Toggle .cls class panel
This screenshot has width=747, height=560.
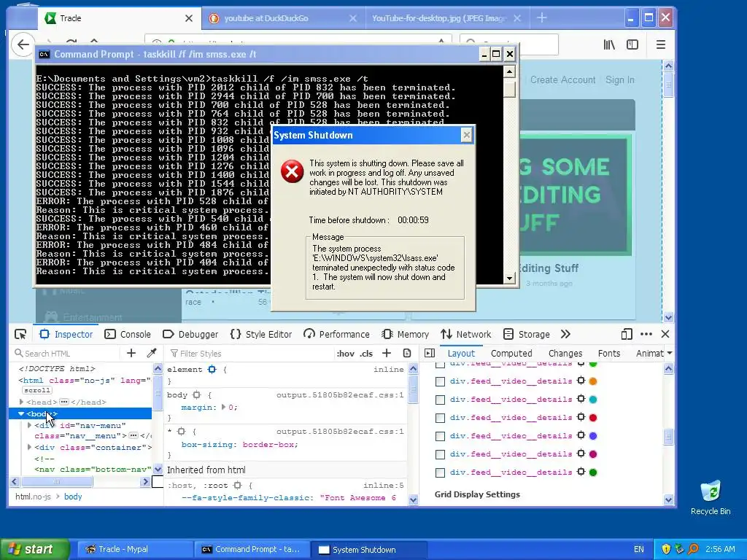pos(366,354)
